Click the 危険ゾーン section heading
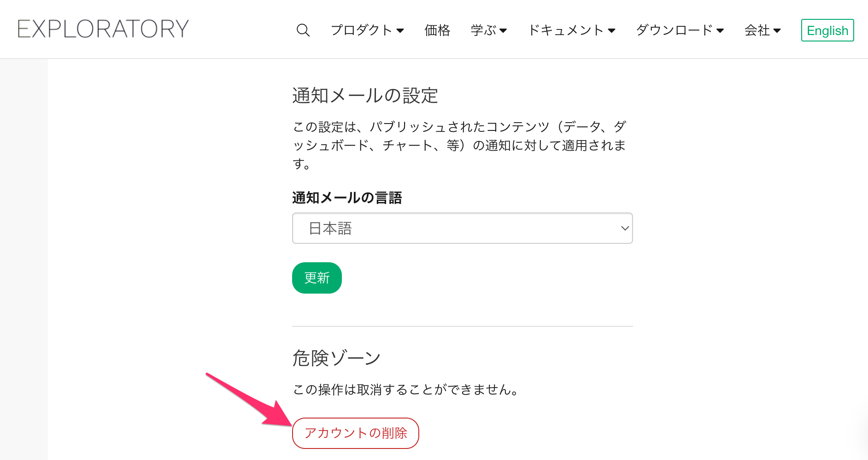This screenshot has height=460, width=868. click(337, 358)
